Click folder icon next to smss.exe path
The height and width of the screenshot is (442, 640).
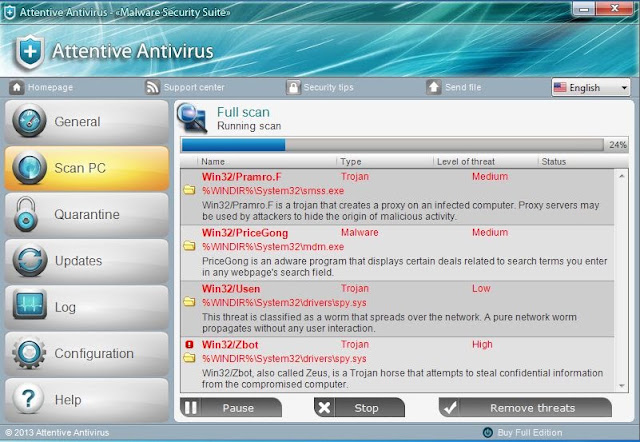click(189, 190)
